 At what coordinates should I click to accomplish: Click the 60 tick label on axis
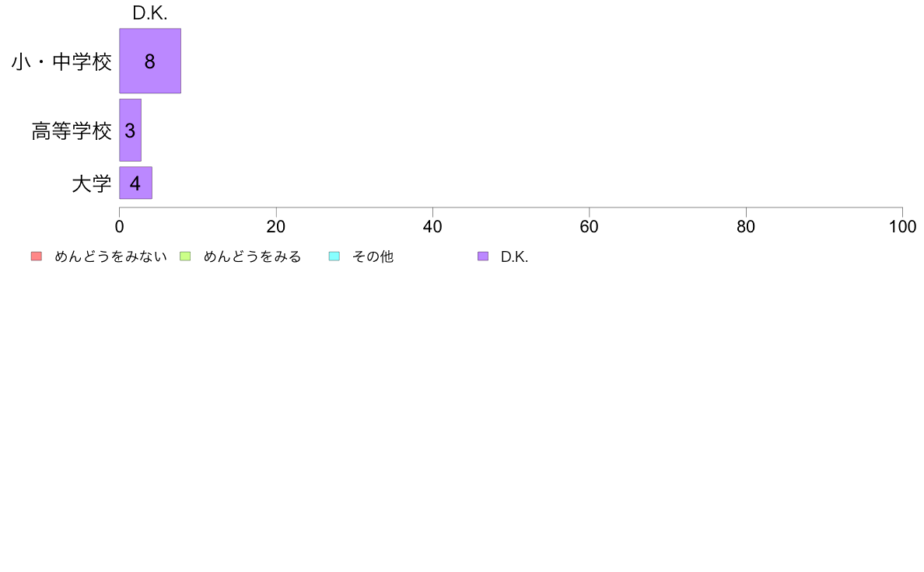tap(590, 227)
